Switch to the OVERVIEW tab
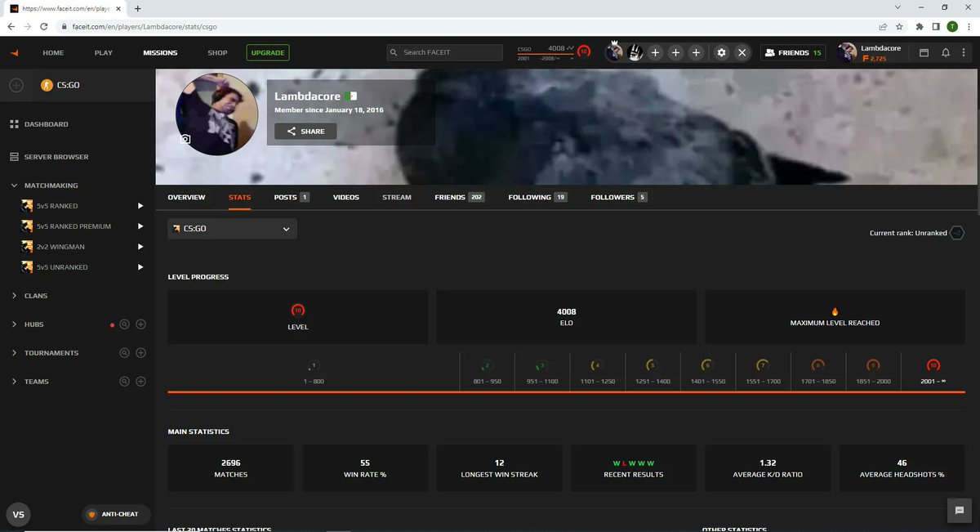The width and height of the screenshot is (980, 532). (186, 197)
